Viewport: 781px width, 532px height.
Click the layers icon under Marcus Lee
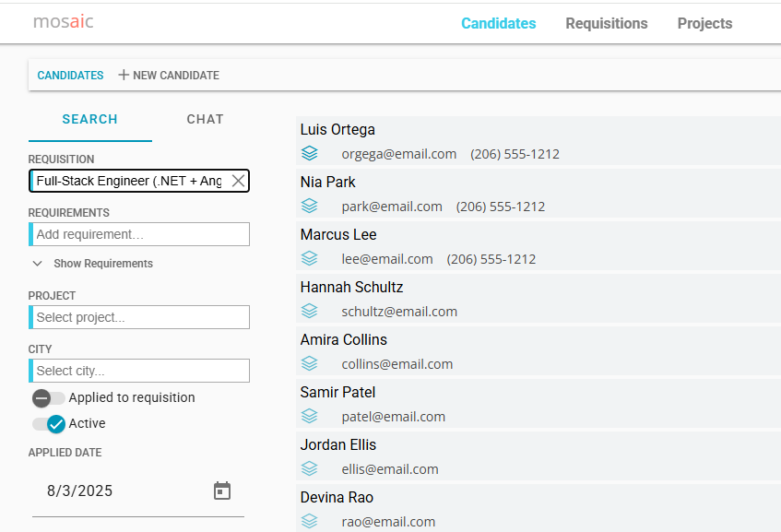310,258
